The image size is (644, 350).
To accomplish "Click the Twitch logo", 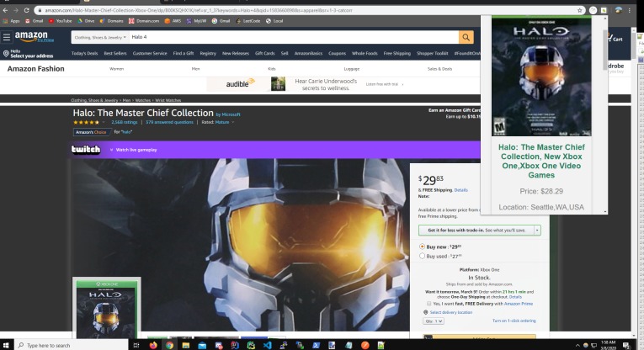I will 86,150.
